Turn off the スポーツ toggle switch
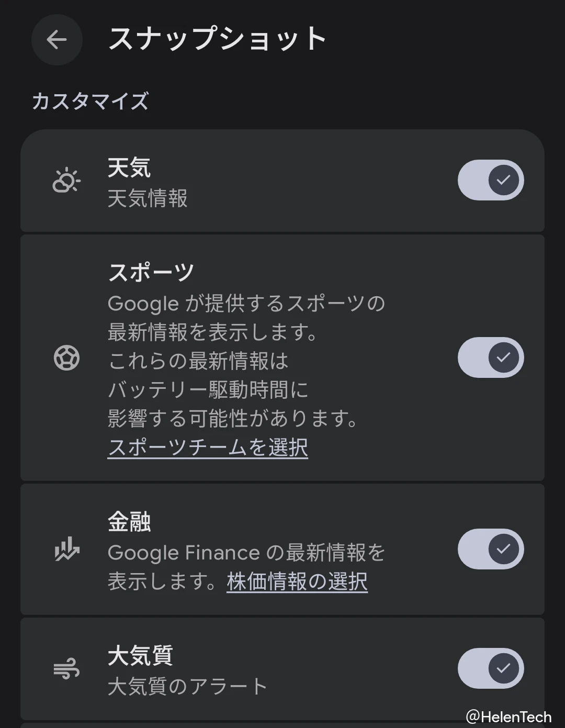The image size is (565, 728). click(490, 357)
